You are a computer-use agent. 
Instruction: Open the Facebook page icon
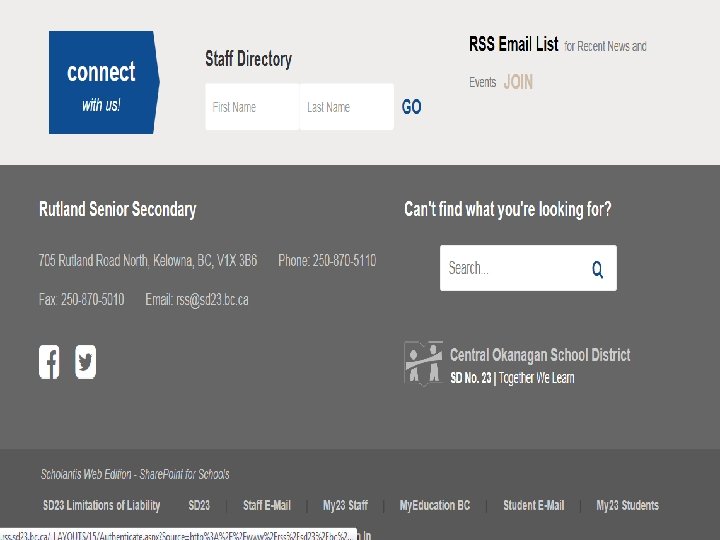click(49, 362)
